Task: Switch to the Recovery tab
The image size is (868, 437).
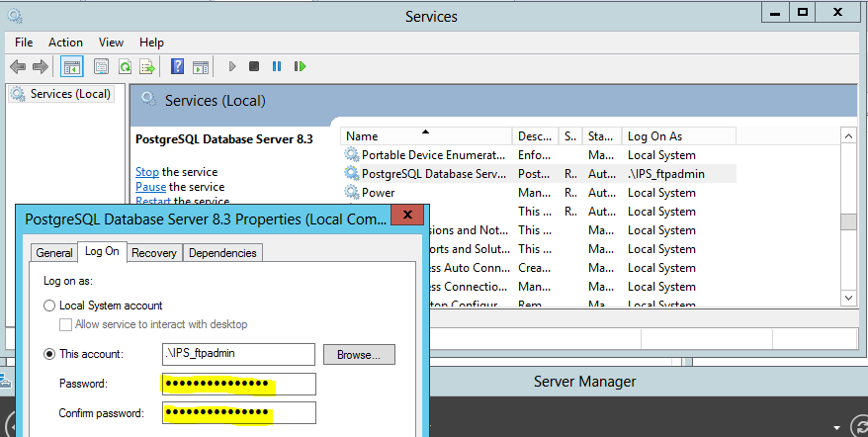Action: pyautogui.click(x=154, y=253)
